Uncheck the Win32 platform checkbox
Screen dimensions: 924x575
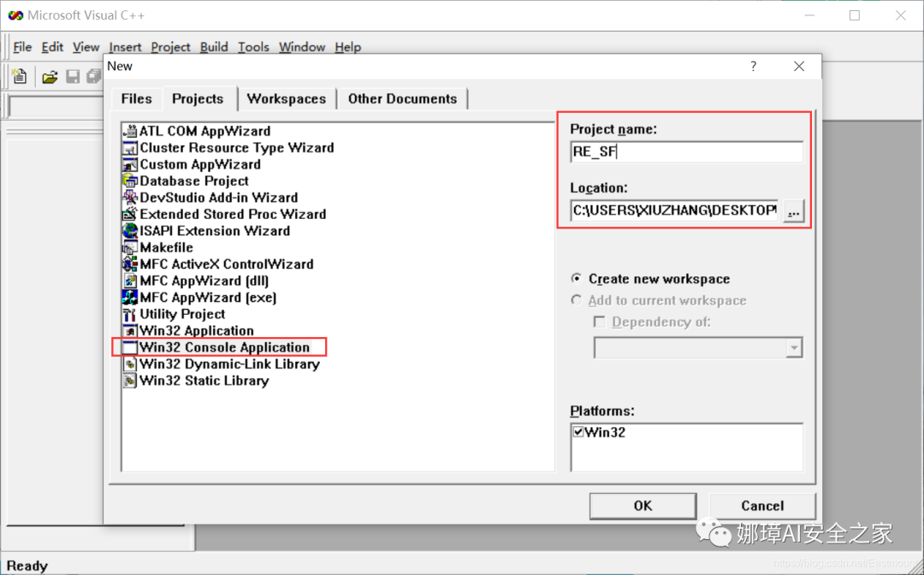(x=578, y=432)
